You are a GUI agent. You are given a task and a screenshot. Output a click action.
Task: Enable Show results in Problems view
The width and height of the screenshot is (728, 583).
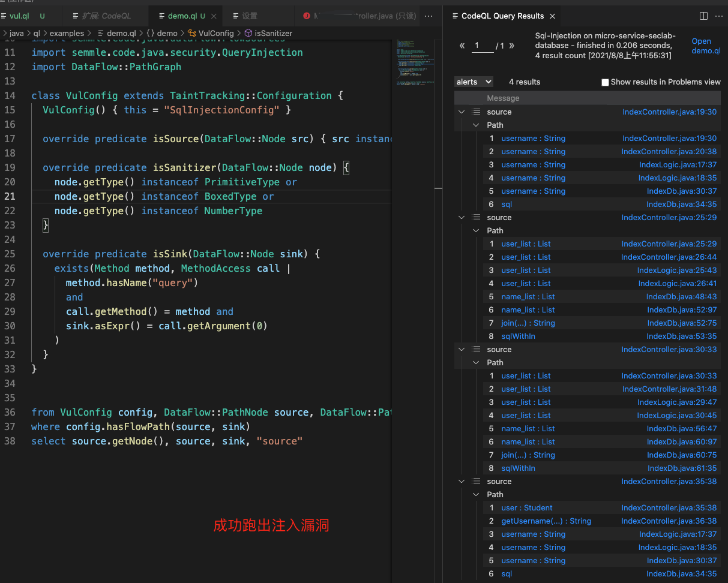coord(605,82)
